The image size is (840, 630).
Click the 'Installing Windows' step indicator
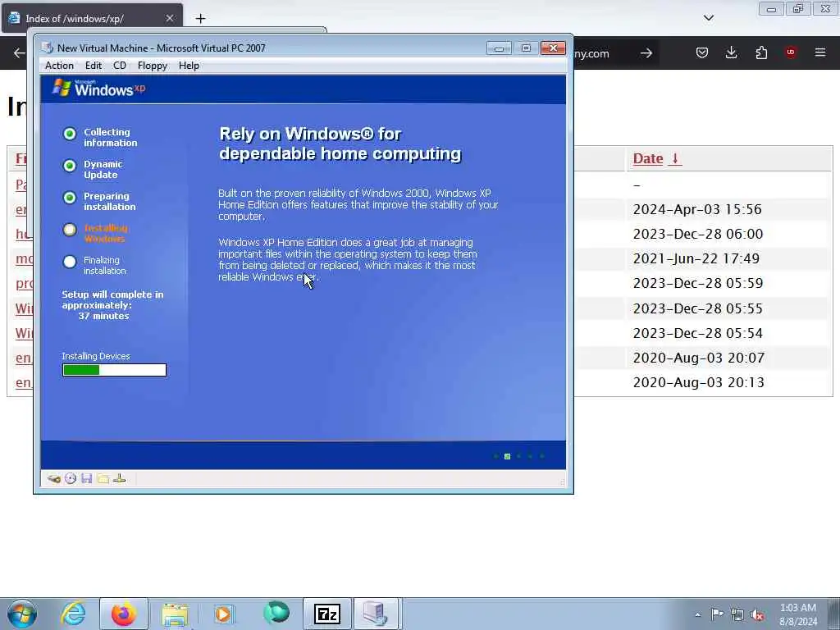click(70, 230)
